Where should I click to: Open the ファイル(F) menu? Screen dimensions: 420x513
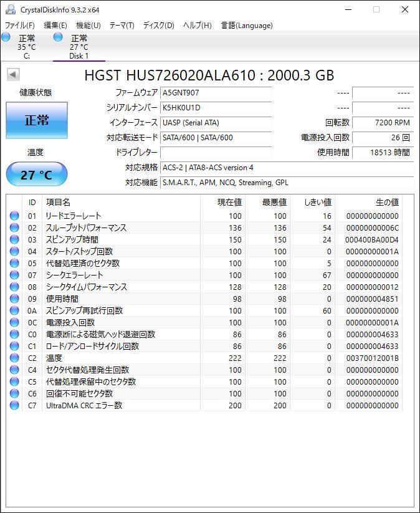(x=19, y=26)
